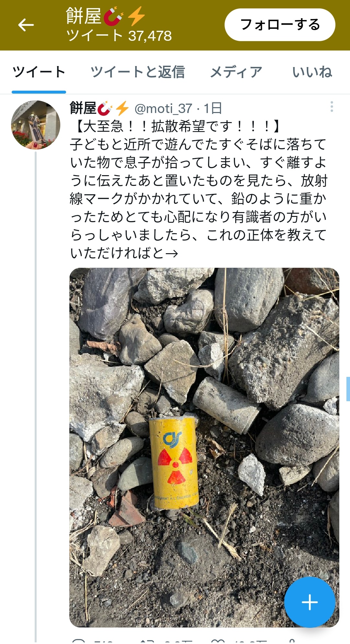This screenshot has height=644, width=350.
Task: Tap the heart like icon below the photo
Action: coord(218,641)
